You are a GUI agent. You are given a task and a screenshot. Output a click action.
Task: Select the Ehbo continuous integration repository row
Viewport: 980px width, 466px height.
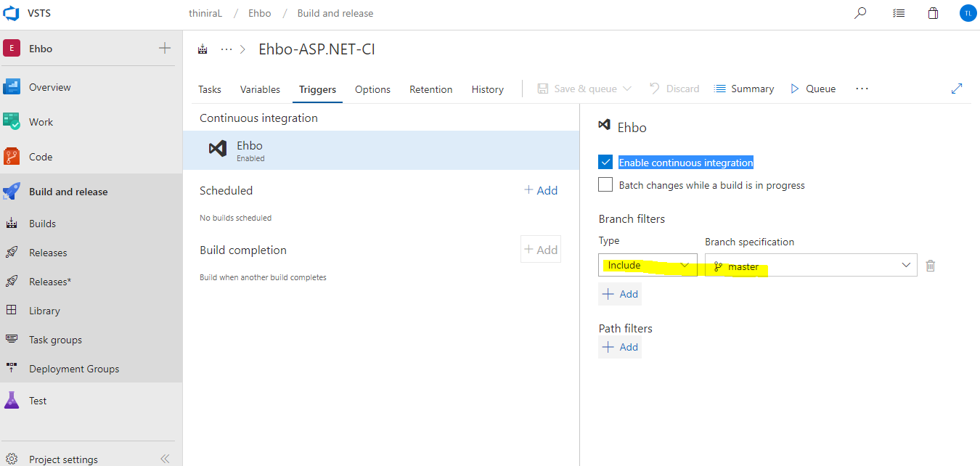pos(381,150)
